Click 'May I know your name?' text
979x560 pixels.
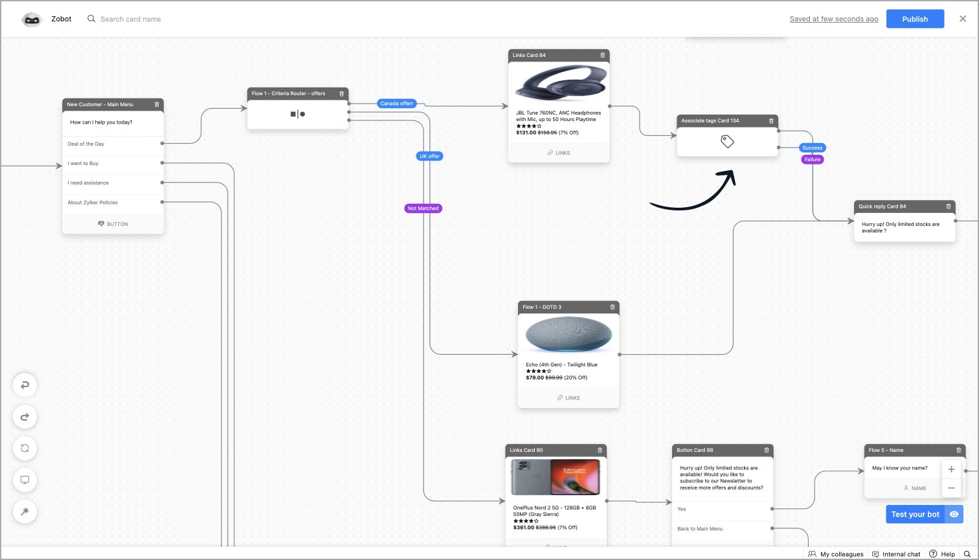(x=899, y=467)
